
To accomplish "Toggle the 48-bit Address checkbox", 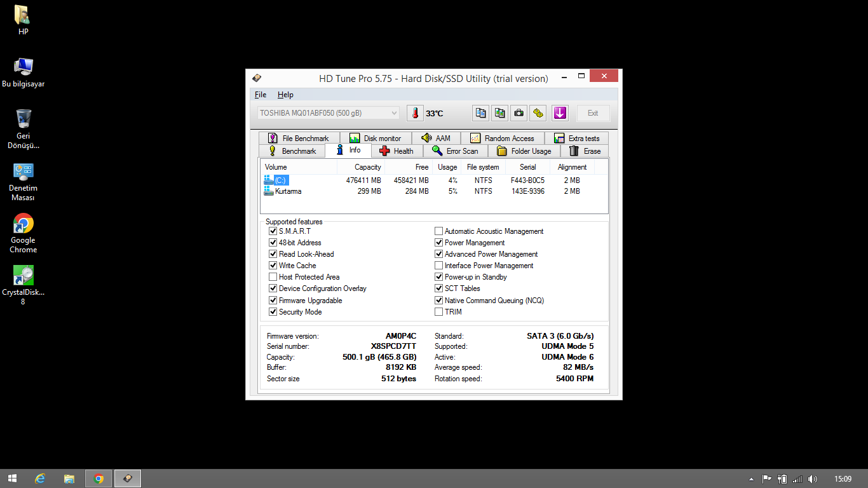I will (x=273, y=243).
